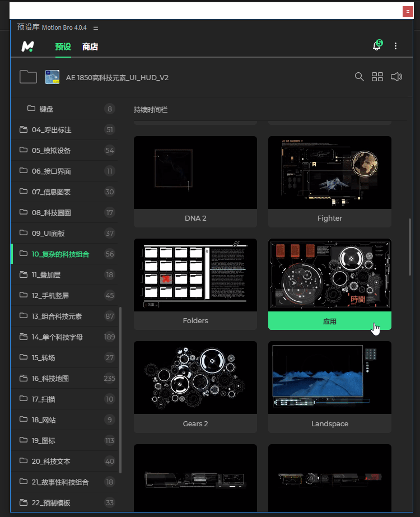Image resolution: width=420 pixels, height=517 pixels.
Task: Open the 18_网站 category
Action: pos(64,420)
